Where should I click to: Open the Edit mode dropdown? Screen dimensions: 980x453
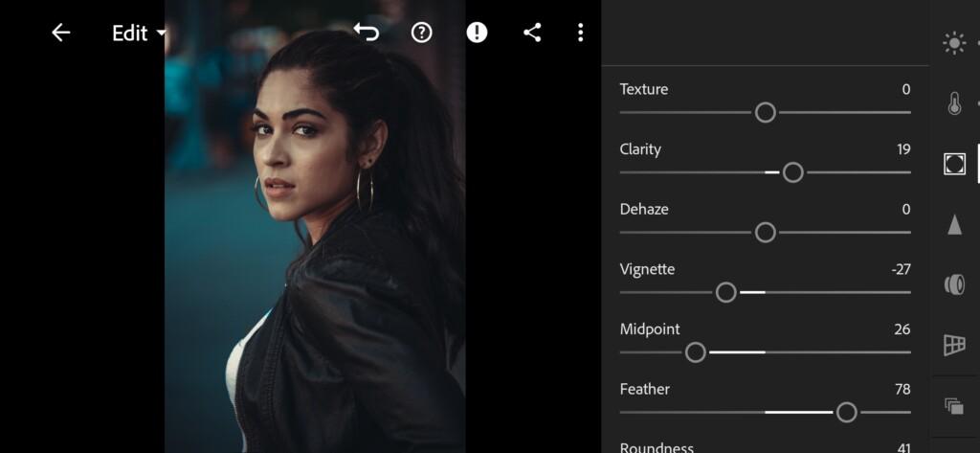140,33
